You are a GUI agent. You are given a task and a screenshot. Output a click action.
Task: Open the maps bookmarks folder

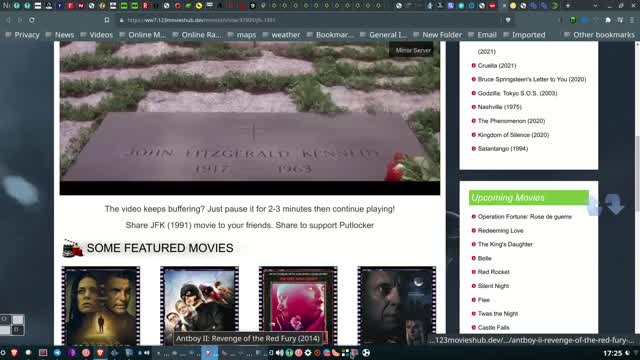(x=242, y=35)
